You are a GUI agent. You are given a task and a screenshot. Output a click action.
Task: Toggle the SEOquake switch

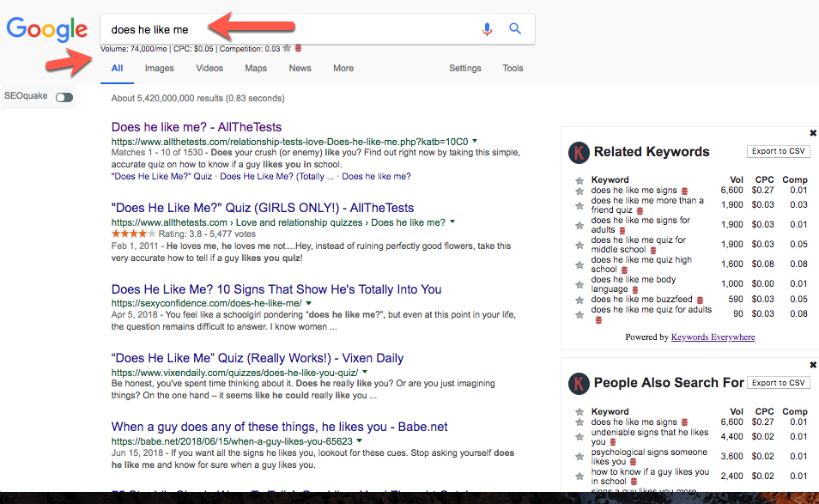pos(64,98)
